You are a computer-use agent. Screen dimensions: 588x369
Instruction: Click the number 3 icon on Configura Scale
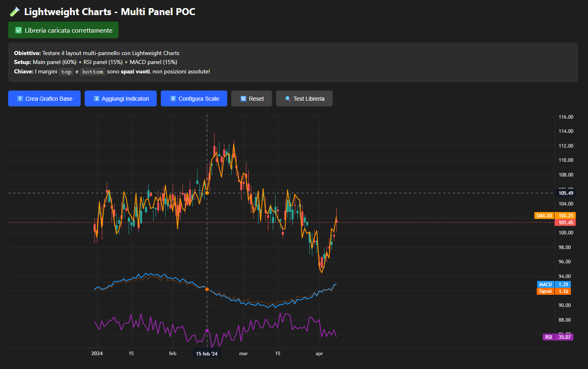pyautogui.click(x=173, y=99)
